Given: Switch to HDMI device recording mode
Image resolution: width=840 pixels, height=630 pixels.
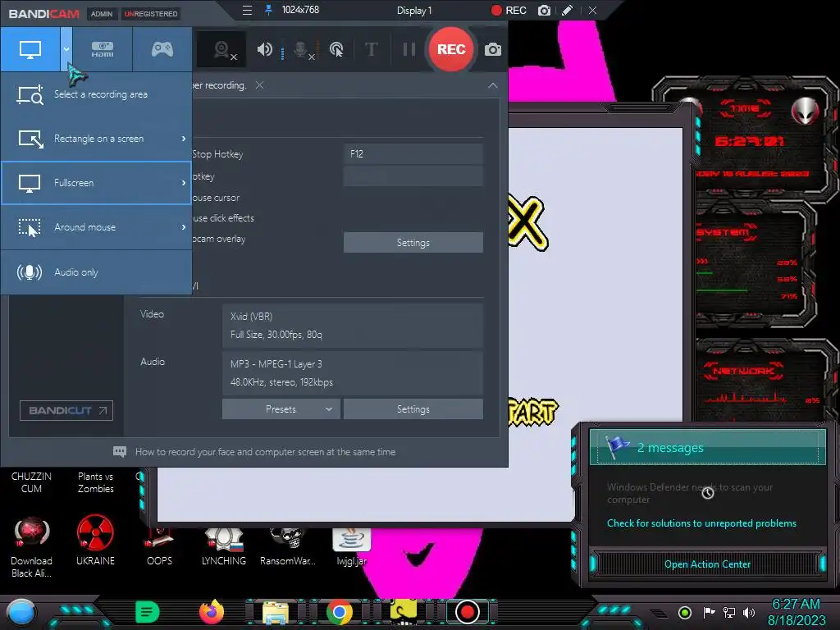Looking at the screenshot, I should 103,49.
